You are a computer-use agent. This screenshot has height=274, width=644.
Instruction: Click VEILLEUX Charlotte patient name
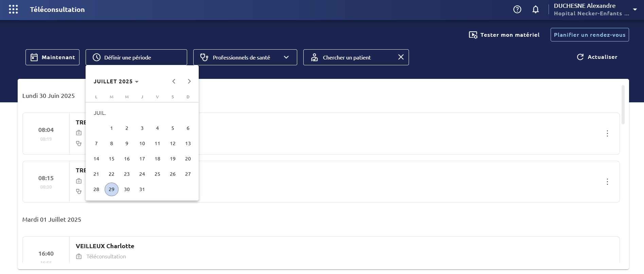(x=105, y=246)
